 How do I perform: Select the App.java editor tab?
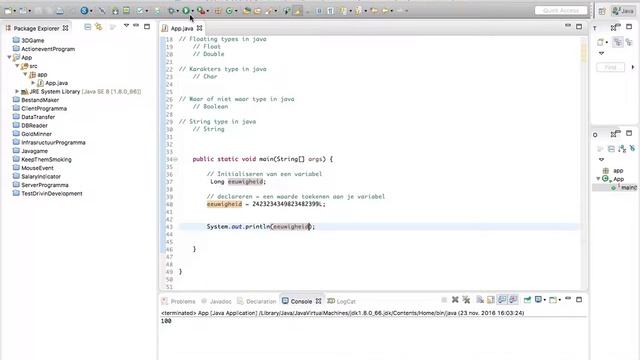pyautogui.click(x=182, y=28)
